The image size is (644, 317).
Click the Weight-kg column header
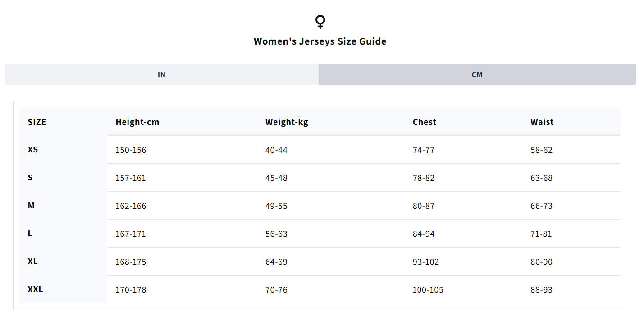click(287, 122)
